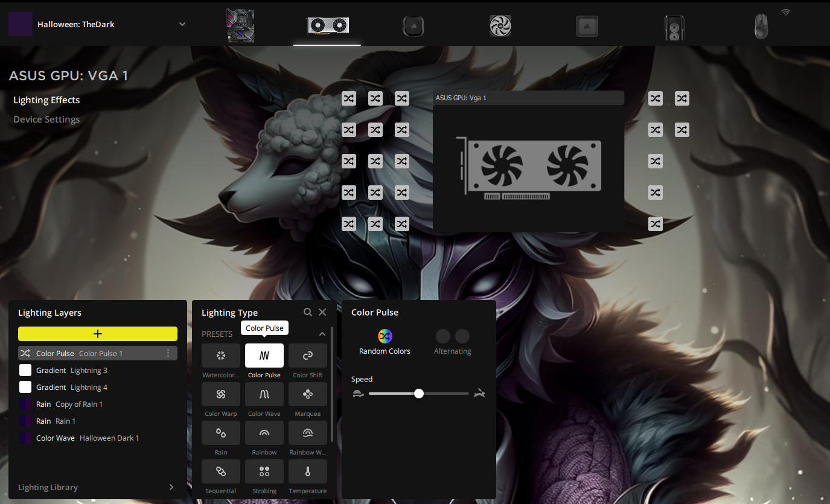The height and width of the screenshot is (504, 830).
Task: Click the Halloween profile purple color swatch
Action: point(21,24)
